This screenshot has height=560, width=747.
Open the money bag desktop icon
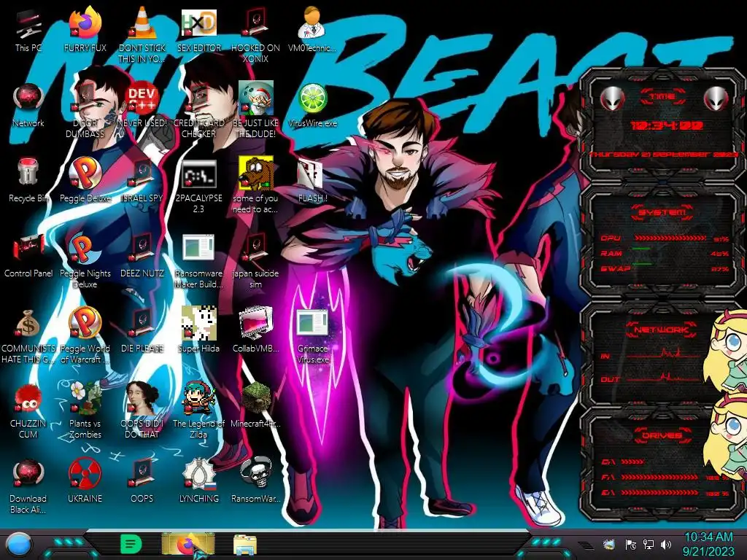[x=28, y=335]
